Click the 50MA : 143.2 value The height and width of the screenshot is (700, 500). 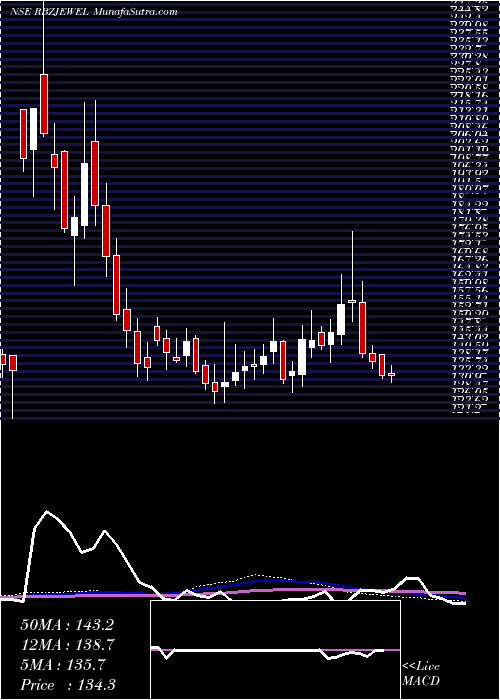(x=67, y=625)
